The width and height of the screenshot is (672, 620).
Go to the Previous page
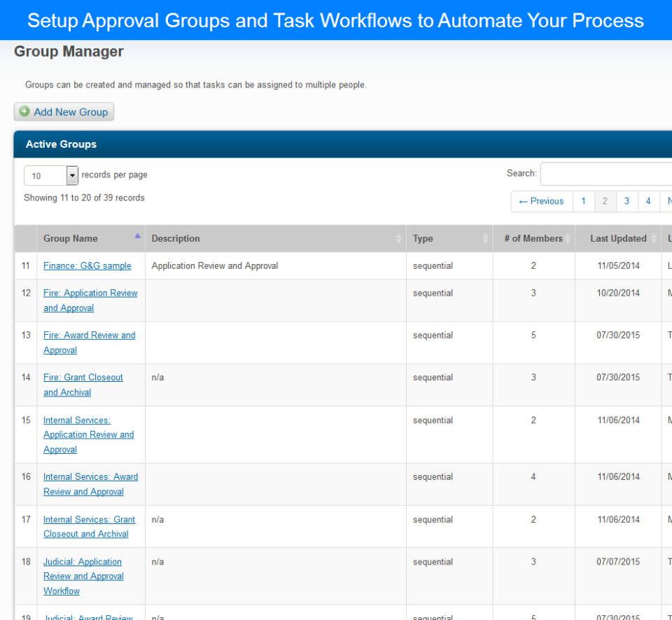(541, 201)
